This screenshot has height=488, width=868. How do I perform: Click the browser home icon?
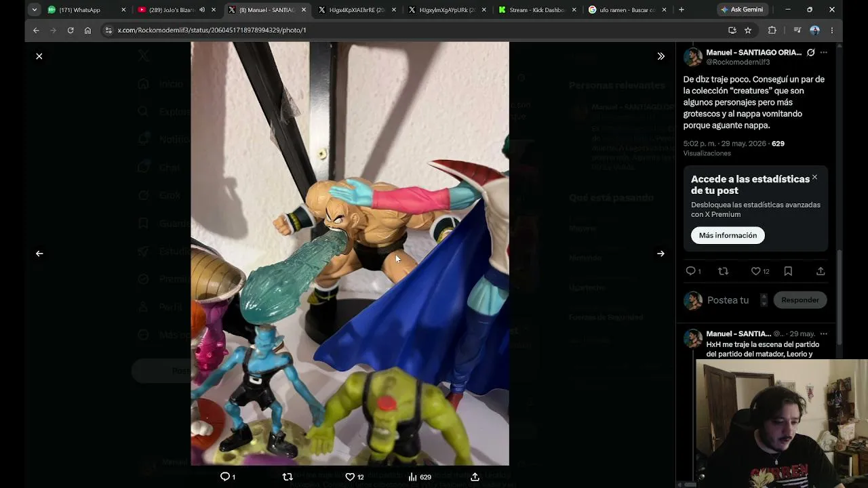pyautogui.click(x=87, y=30)
